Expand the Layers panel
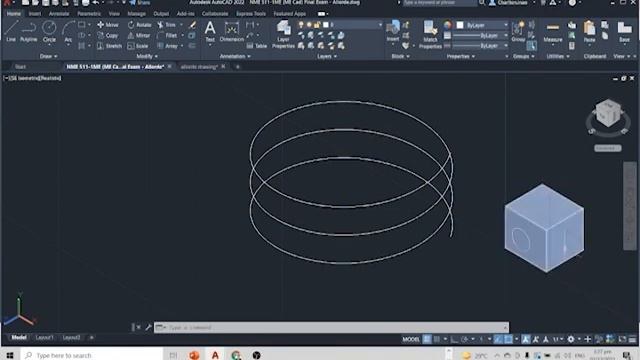 click(327, 56)
